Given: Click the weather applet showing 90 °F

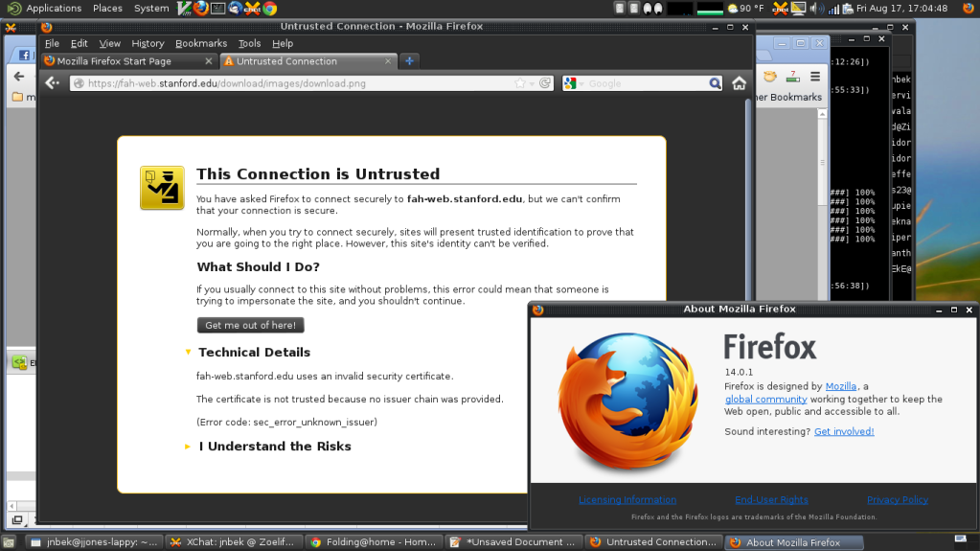Looking at the screenshot, I should tap(745, 8).
